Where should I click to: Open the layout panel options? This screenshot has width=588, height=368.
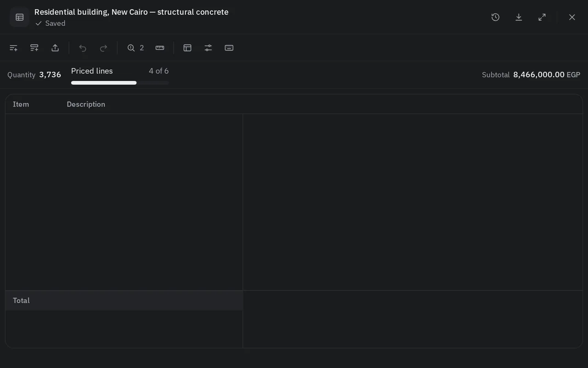[187, 48]
